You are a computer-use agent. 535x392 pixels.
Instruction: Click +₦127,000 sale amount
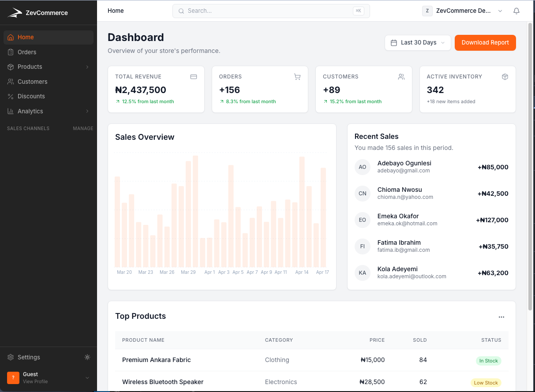(492, 220)
